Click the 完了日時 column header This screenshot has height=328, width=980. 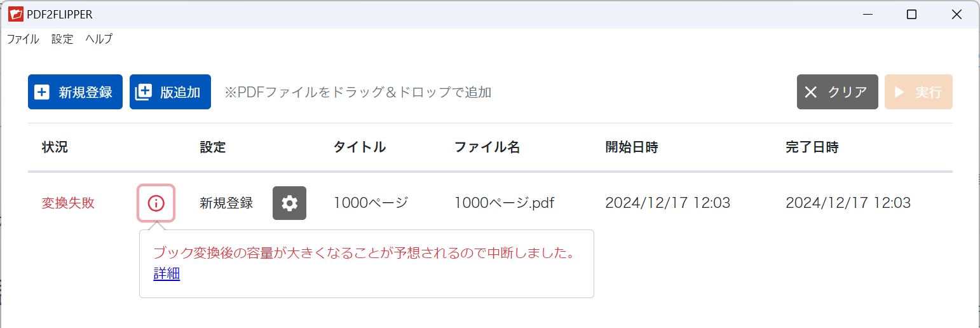coord(812,147)
